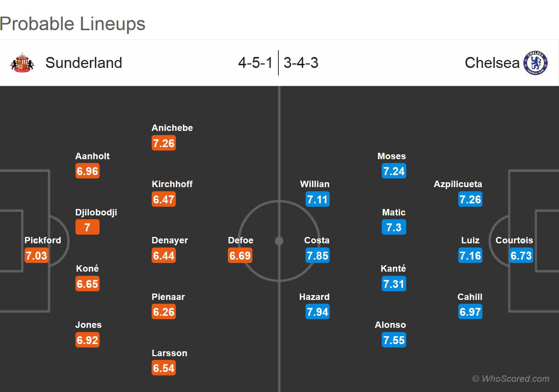
Task: Select Courtois's 6.73 rating badge
Action: (x=521, y=256)
